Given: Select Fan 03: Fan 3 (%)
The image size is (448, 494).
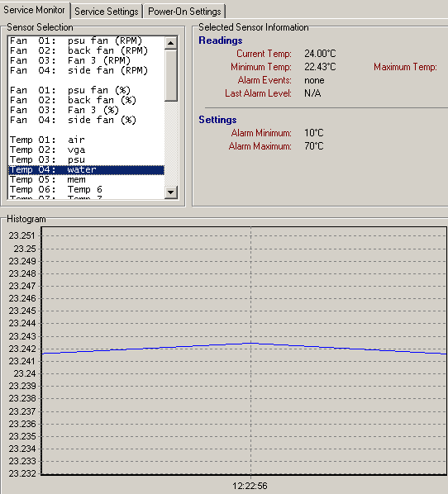Looking at the screenshot, I should point(86,110).
